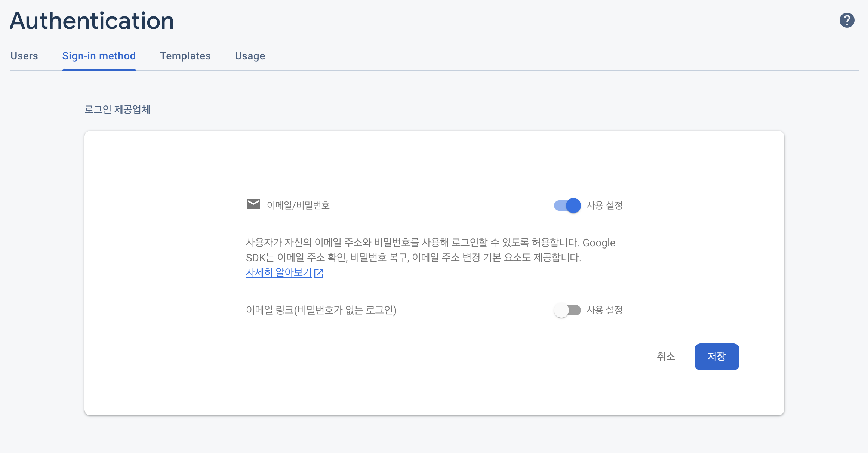868x453 pixels.
Task: Open the 자세히 알아보기 link
Action: tap(278, 273)
